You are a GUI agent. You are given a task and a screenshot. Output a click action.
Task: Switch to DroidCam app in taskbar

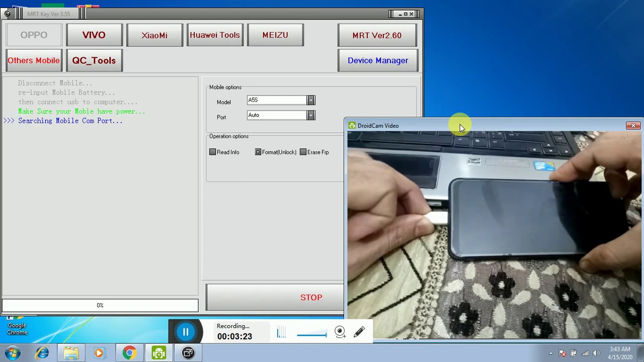point(159,353)
